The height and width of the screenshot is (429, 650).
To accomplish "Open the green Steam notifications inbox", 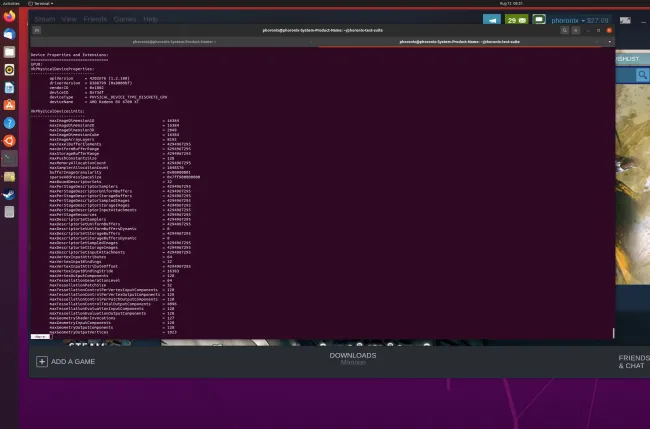I will tap(517, 19).
